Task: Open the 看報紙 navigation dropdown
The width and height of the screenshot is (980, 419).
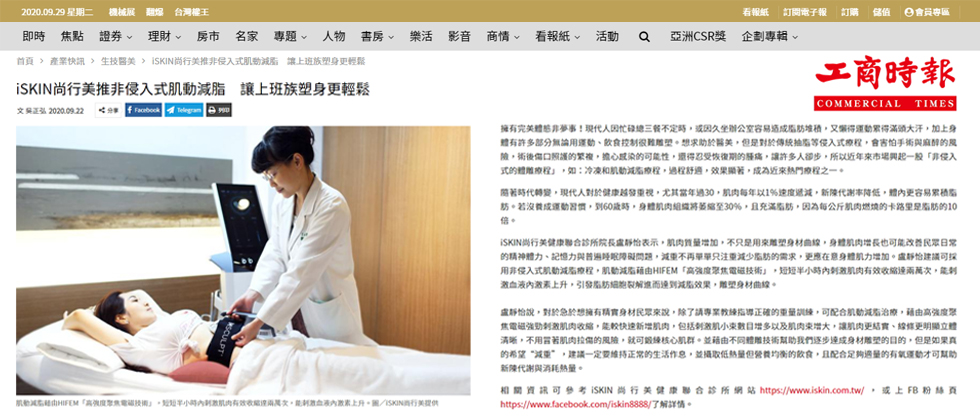Action: [x=558, y=36]
